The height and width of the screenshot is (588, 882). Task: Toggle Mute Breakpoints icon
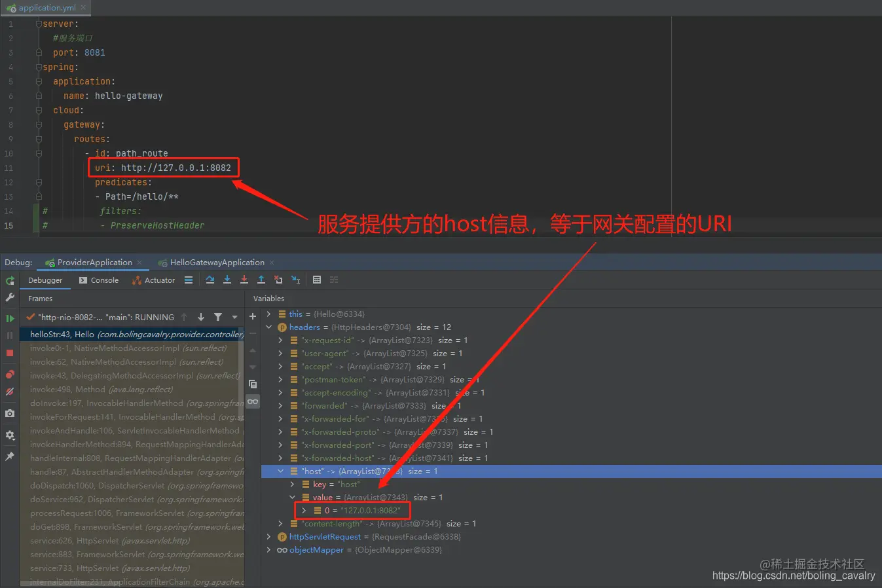tap(10, 392)
